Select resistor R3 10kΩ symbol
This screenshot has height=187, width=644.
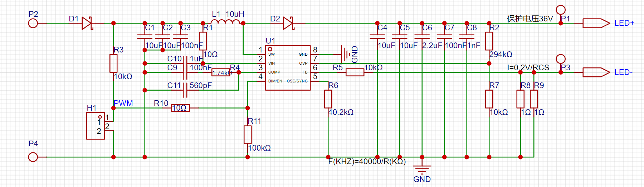[x=113, y=64]
